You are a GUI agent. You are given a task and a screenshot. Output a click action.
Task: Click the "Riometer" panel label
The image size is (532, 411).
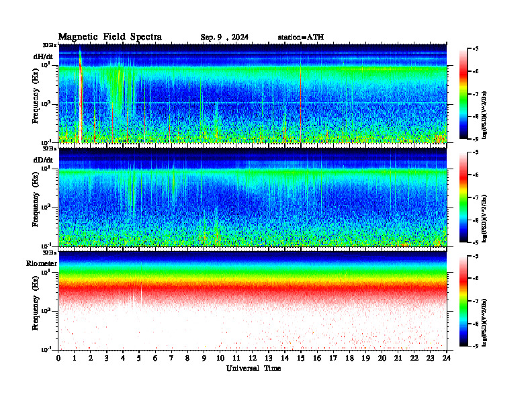point(42,263)
